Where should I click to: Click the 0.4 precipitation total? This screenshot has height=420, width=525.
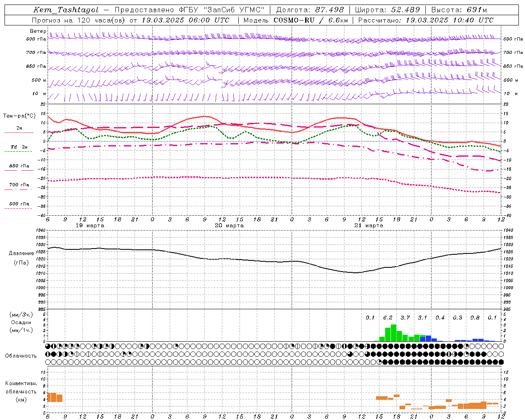(440, 318)
